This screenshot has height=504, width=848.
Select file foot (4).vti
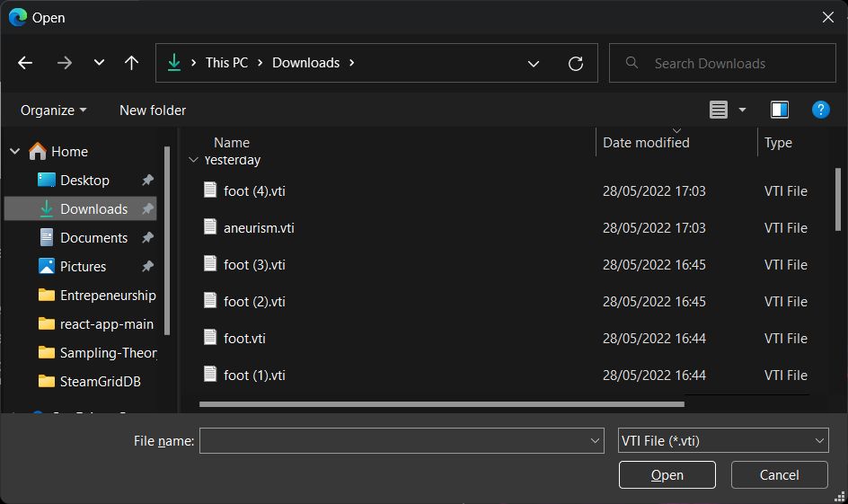click(254, 190)
